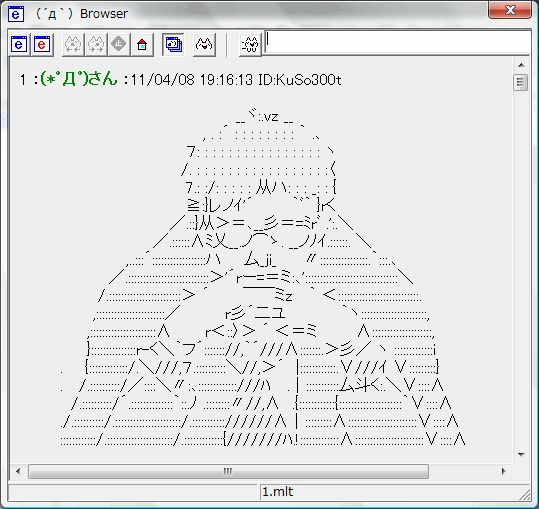Click the blue 'e' browser window icon
The image size is (539, 509).
point(19,44)
